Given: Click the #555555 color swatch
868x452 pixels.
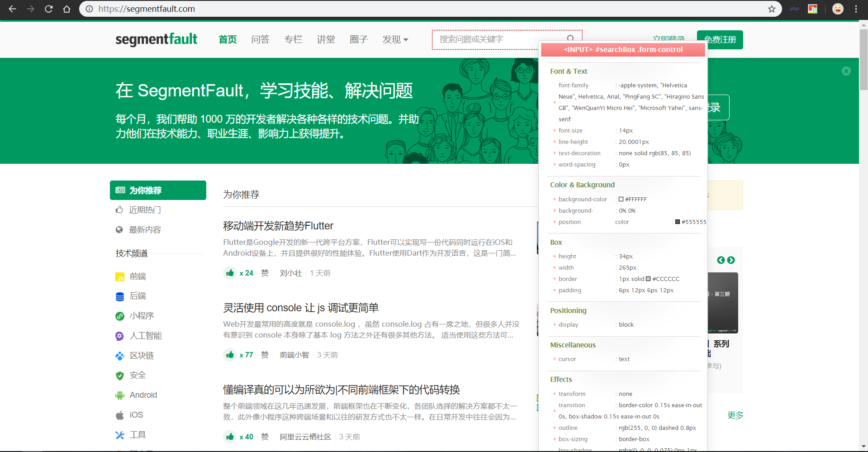Looking at the screenshot, I should (678, 222).
